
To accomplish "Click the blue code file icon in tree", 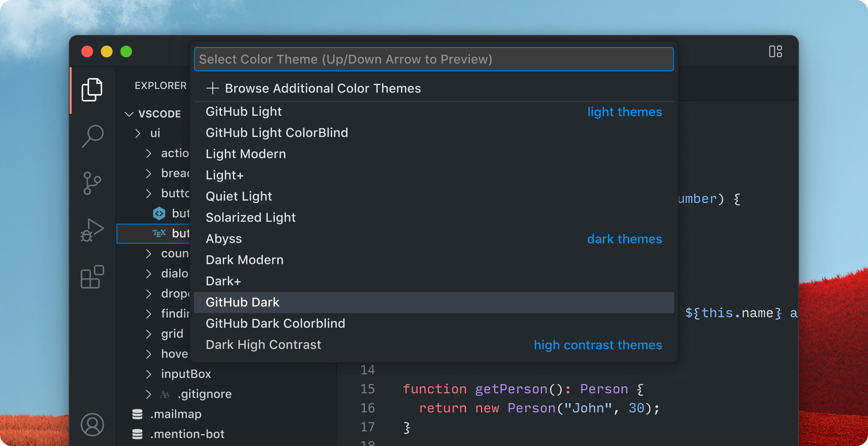I will 159,213.
